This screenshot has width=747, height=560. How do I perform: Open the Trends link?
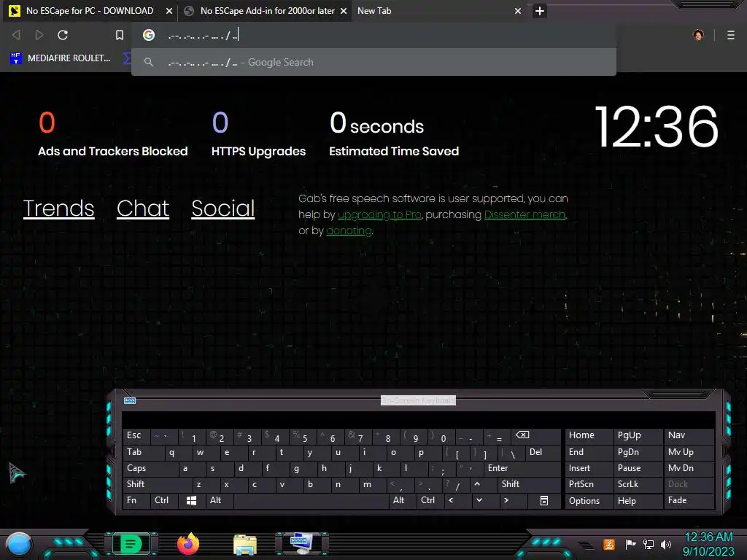[58, 209]
